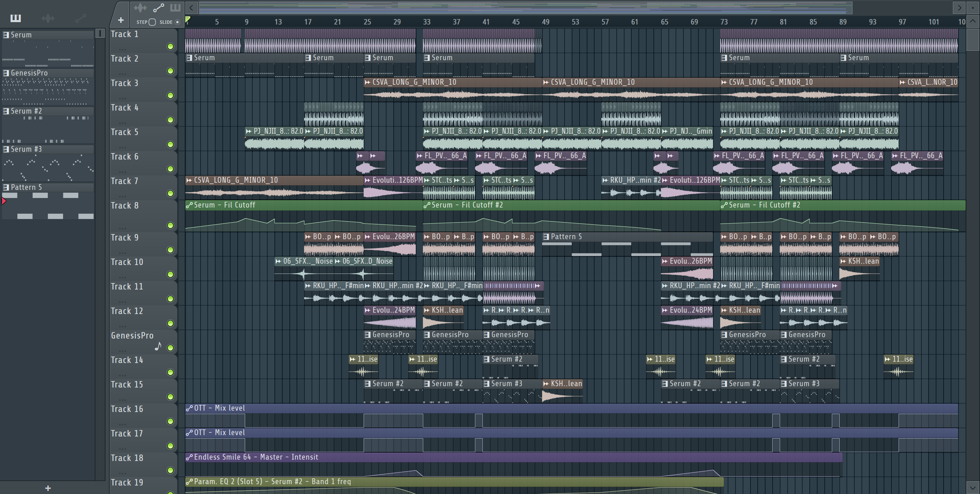The height and width of the screenshot is (494, 980).
Task: Open clip menu of RKU_HP..min #2 clip on Track 7
Action: point(605,180)
